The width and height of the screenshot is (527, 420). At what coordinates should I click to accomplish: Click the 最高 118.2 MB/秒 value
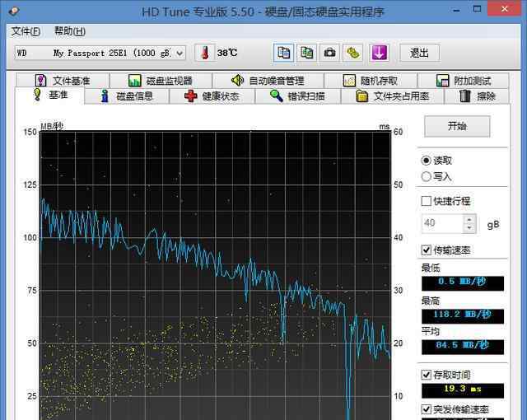coord(463,316)
